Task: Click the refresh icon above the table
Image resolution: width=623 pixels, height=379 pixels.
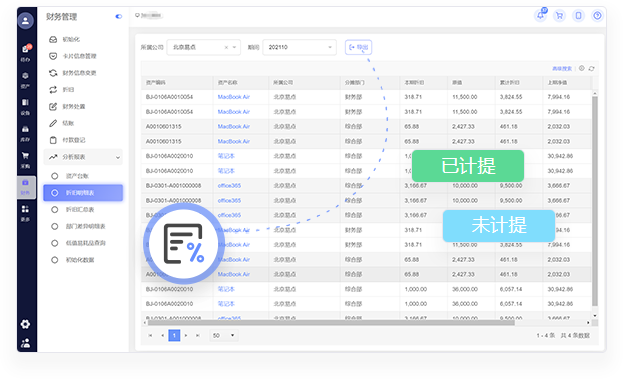Action: click(x=592, y=68)
